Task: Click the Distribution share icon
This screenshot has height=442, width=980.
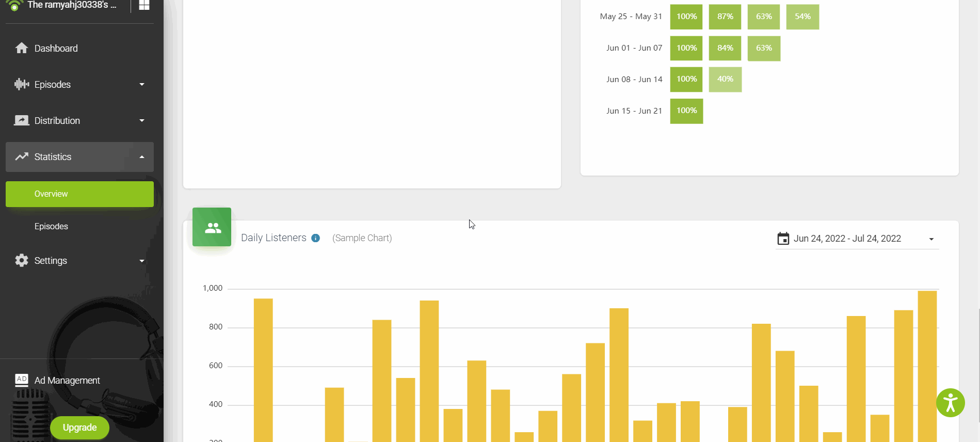Action: tap(22, 120)
